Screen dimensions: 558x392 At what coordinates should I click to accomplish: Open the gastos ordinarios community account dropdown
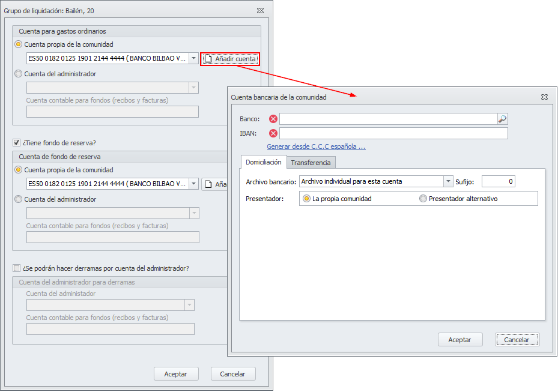(193, 58)
